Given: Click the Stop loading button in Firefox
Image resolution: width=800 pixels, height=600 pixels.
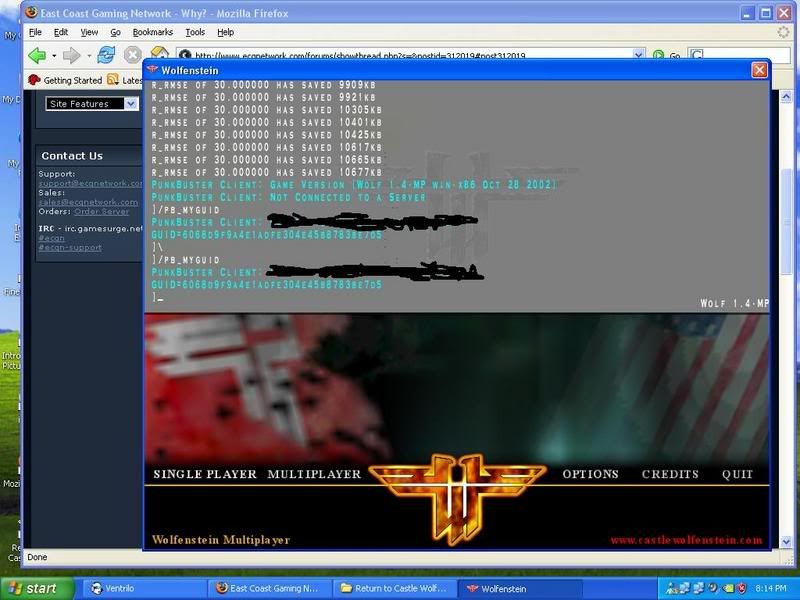Looking at the screenshot, I should click(133, 55).
